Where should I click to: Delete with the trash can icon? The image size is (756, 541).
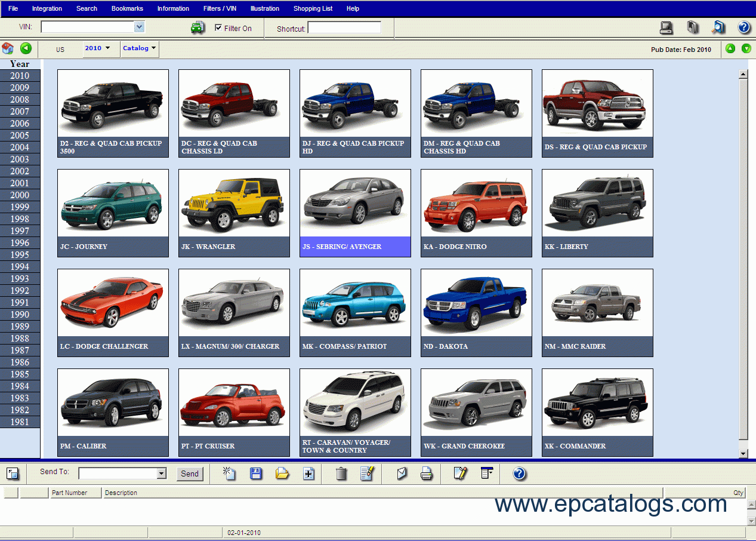pos(341,474)
